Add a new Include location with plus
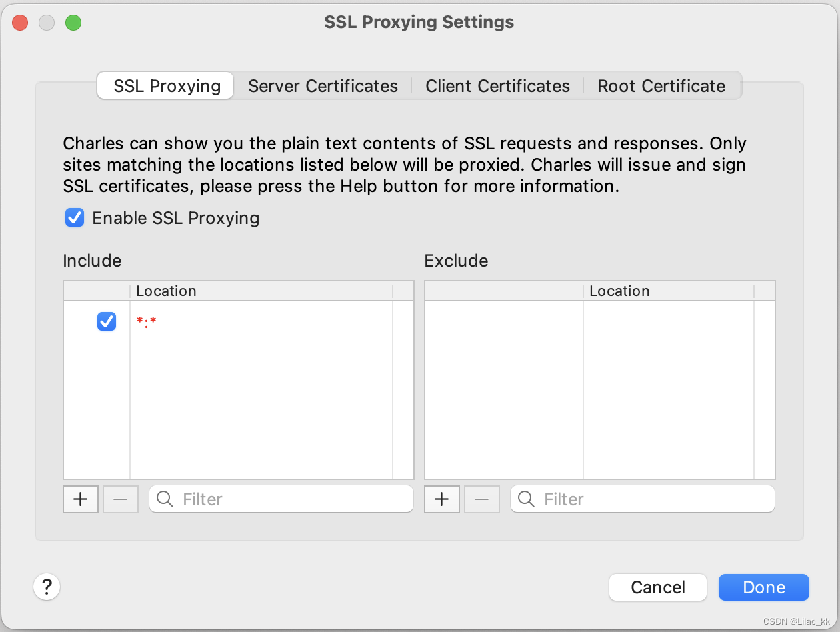840x632 pixels. 81,499
